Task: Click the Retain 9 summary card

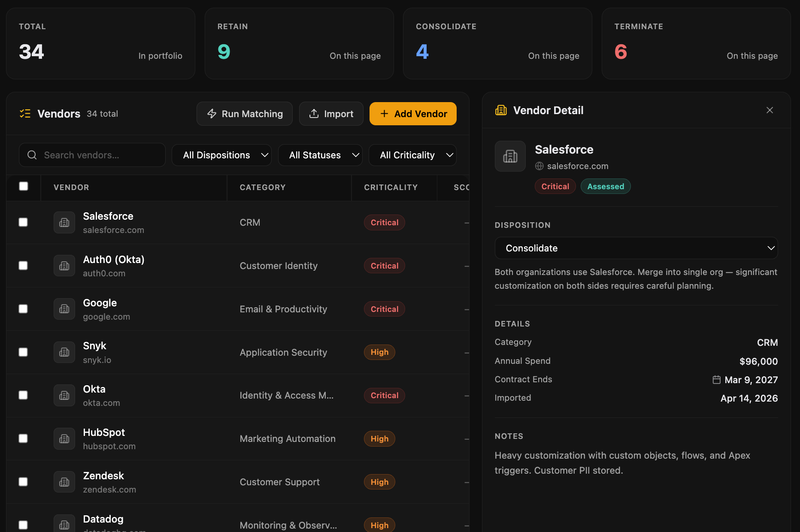Action: pyautogui.click(x=299, y=43)
